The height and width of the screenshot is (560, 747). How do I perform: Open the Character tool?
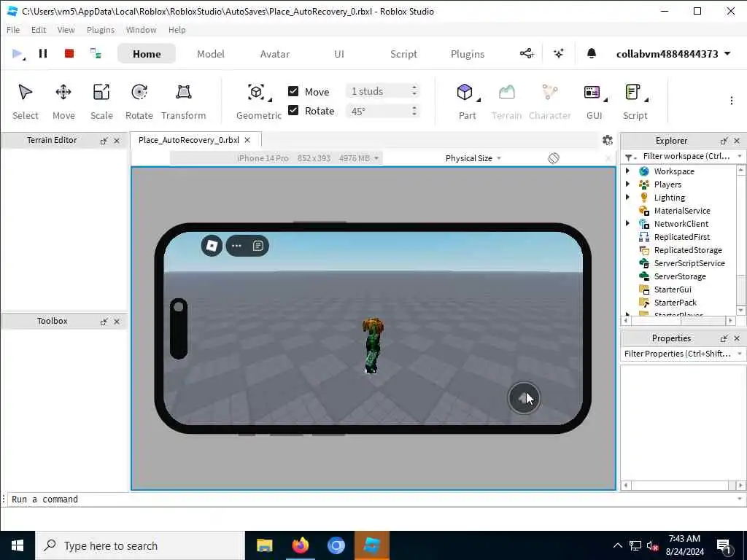[x=549, y=102]
